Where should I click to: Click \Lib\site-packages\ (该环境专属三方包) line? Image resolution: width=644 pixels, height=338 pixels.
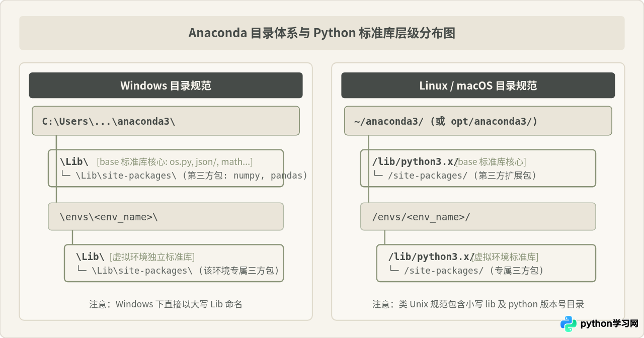[x=178, y=271]
